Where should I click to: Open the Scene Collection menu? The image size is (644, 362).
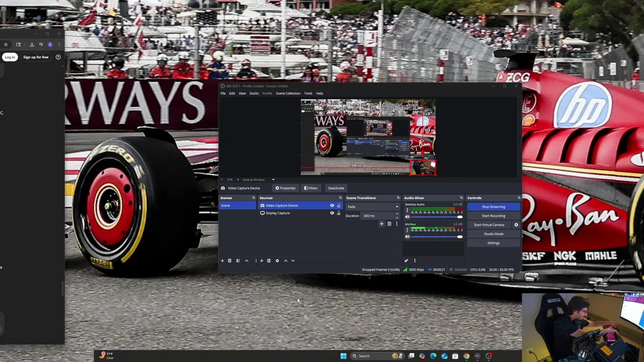pyautogui.click(x=288, y=93)
